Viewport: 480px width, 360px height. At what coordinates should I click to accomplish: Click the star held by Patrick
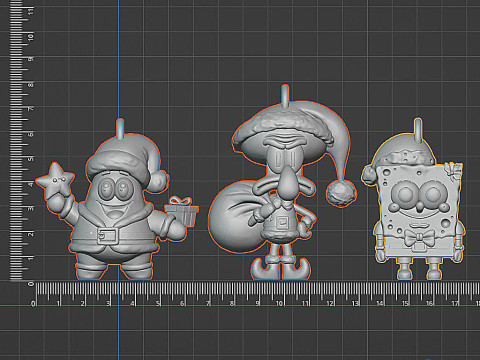(x=55, y=179)
